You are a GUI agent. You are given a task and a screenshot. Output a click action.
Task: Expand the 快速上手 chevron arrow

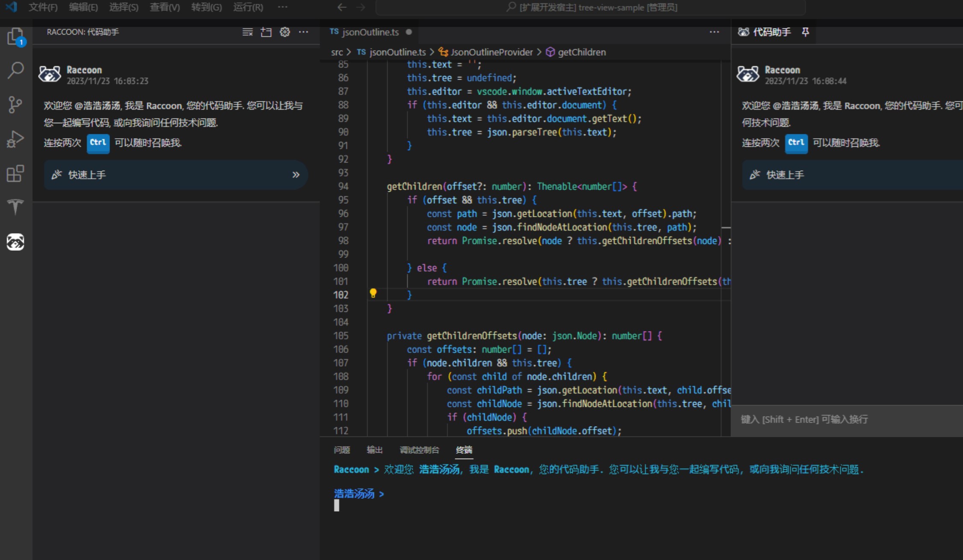(x=296, y=175)
